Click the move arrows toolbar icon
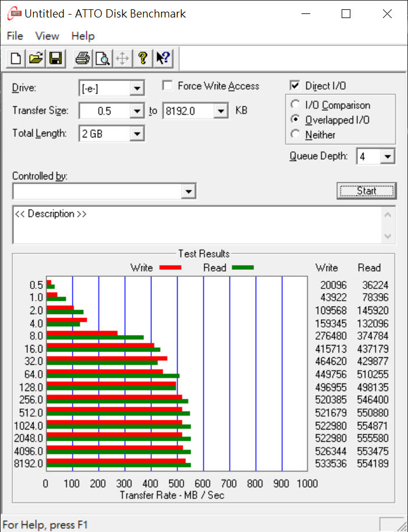 (122, 58)
